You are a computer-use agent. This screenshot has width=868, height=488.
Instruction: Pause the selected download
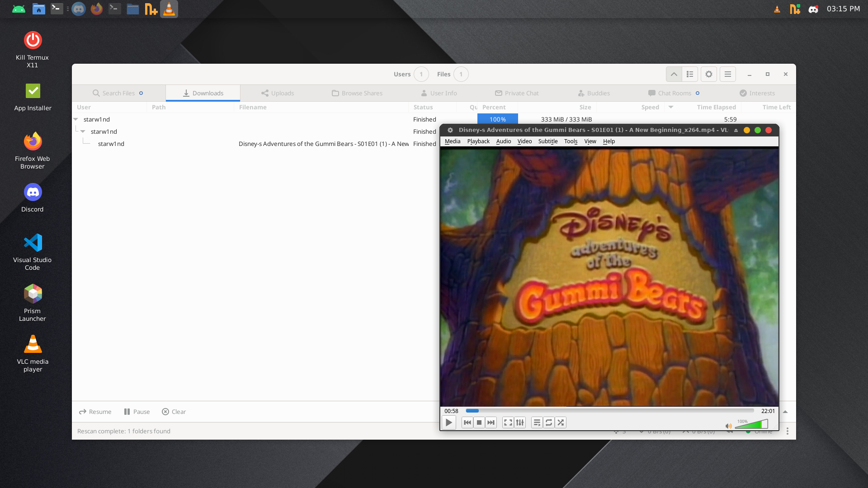coord(137,412)
